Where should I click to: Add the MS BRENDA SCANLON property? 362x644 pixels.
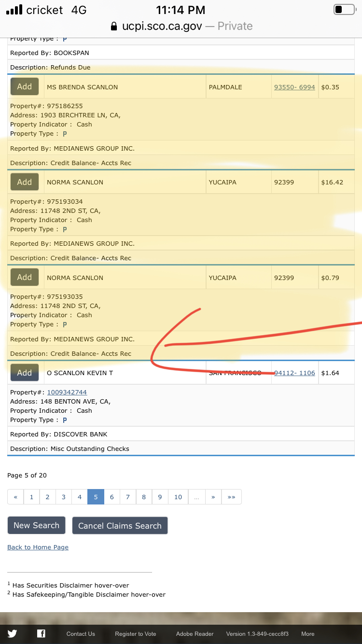25,87
